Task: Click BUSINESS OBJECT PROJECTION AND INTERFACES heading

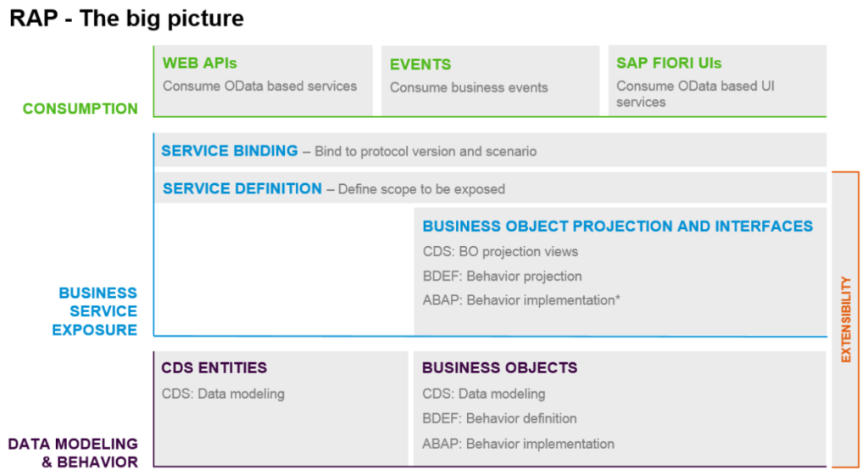Action: pos(617,226)
